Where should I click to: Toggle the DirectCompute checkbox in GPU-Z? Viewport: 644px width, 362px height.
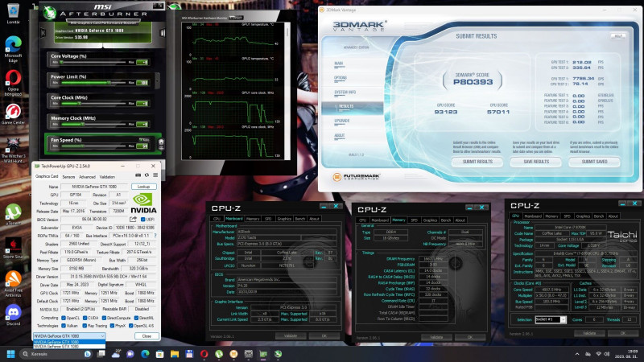[104, 318]
